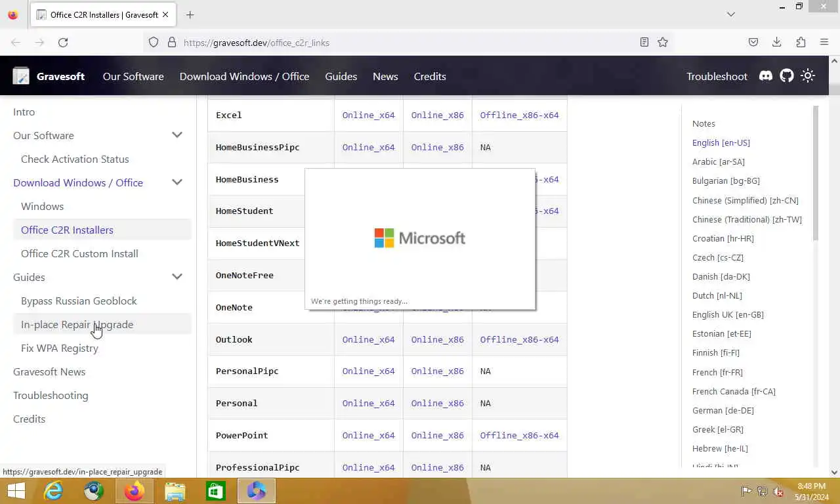Click the Office setup taskbar icon
Image resolution: width=840 pixels, height=504 pixels.
(257, 491)
